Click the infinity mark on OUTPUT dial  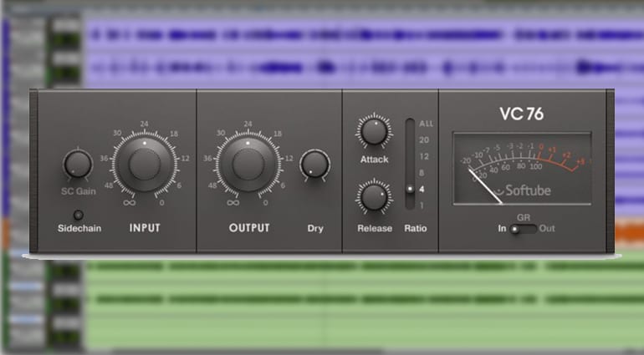233,203
